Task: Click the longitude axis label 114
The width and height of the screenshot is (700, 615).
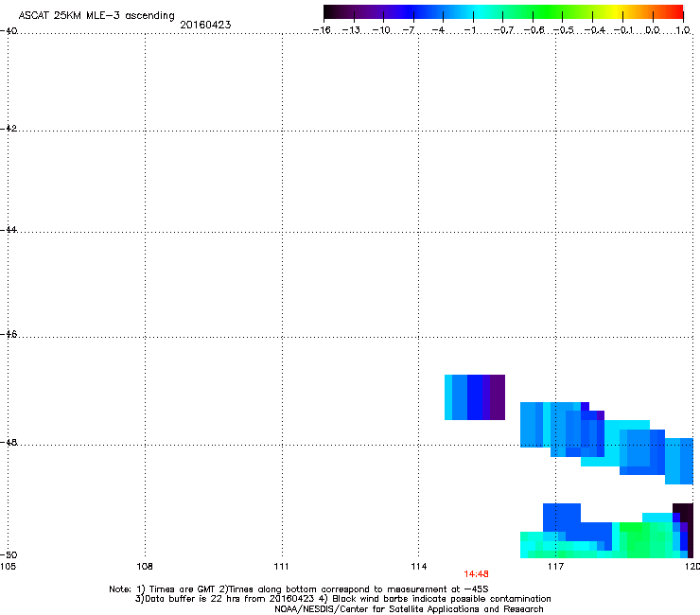Action: coord(419,567)
